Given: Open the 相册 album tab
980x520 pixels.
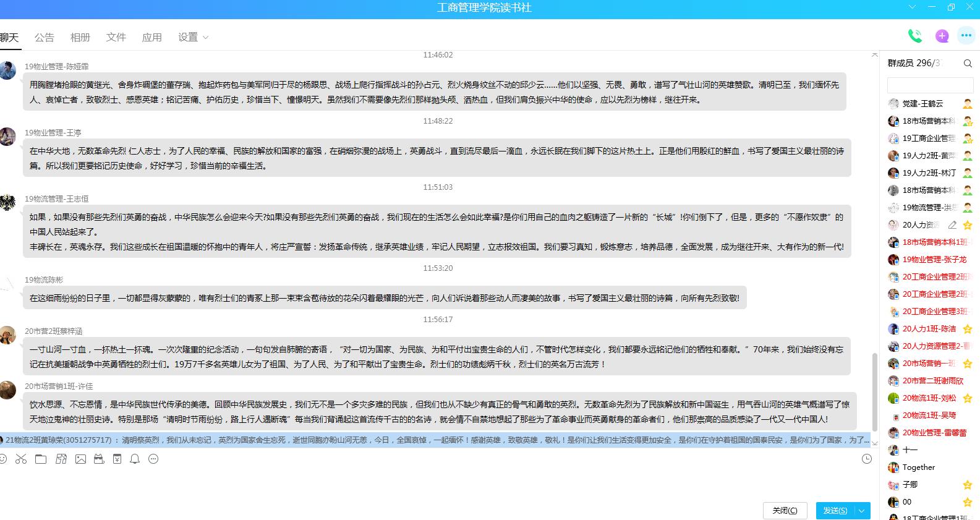Looking at the screenshot, I should [80, 38].
